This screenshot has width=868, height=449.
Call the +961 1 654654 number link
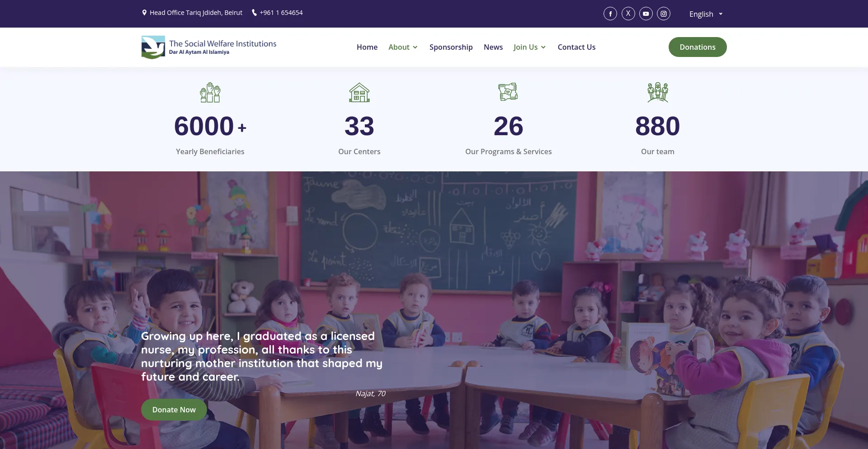point(281,13)
